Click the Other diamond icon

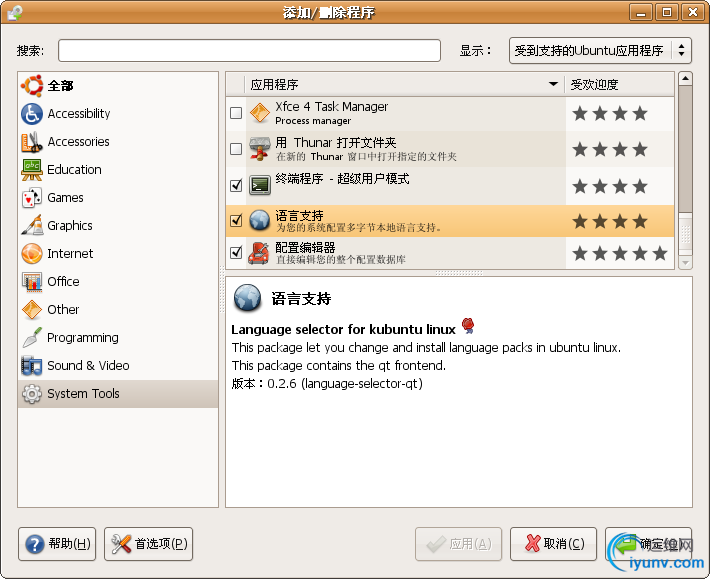pyautogui.click(x=32, y=310)
